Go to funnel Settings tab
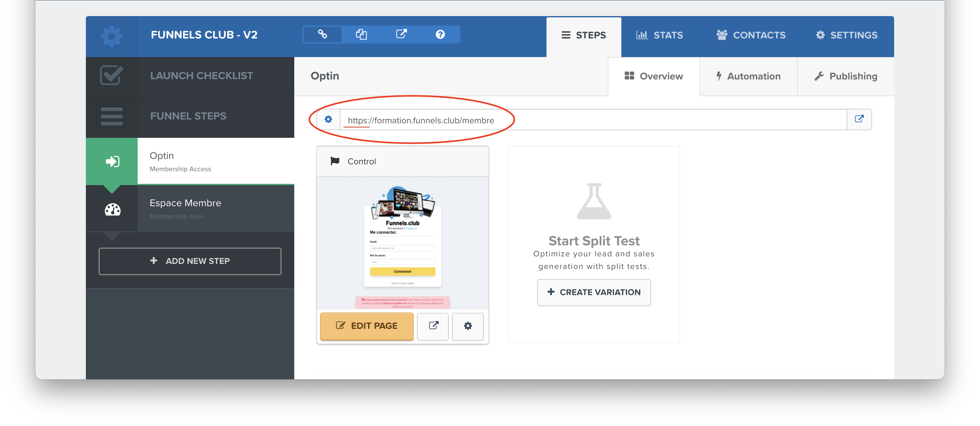 (x=846, y=35)
